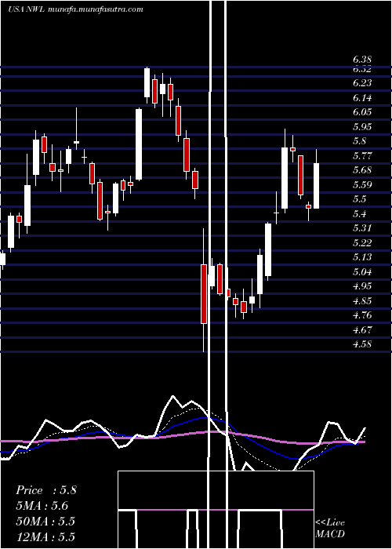The width and height of the screenshot is (392, 549).
Task: Click the 4.58 price axis label
Action: 362,344
